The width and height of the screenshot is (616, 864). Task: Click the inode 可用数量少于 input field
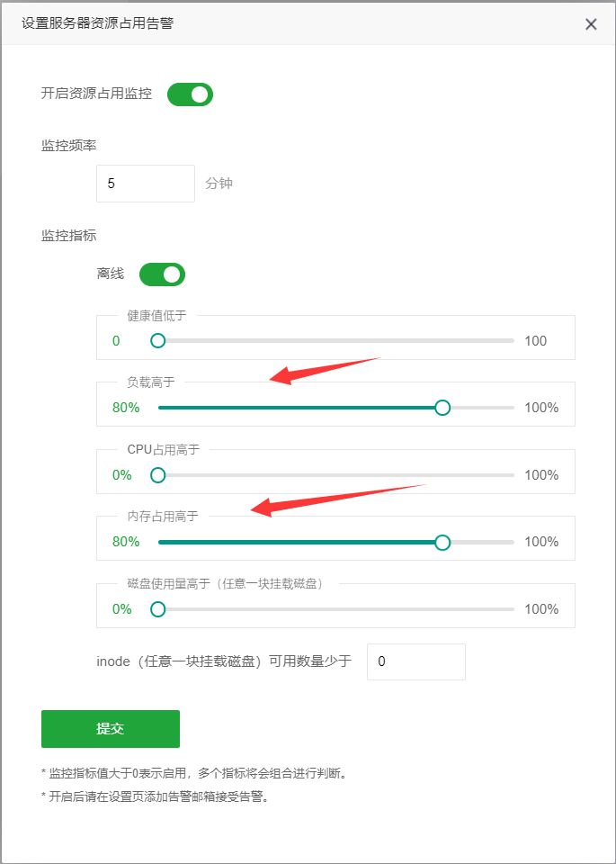[x=416, y=661]
